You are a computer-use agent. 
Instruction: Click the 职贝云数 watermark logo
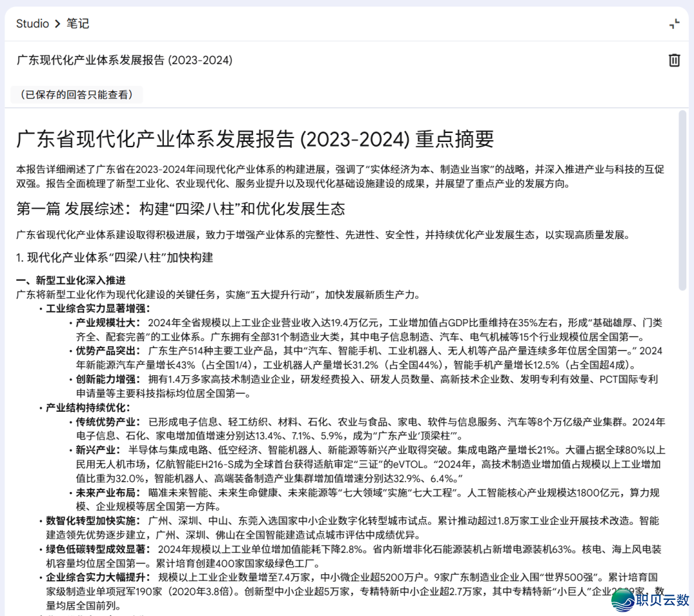click(650, 599)
